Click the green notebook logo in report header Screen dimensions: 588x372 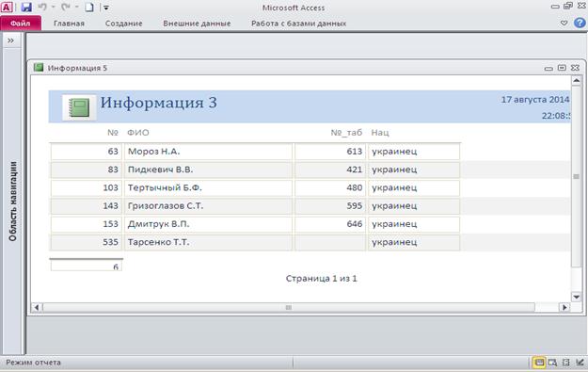tap(79, 107)
